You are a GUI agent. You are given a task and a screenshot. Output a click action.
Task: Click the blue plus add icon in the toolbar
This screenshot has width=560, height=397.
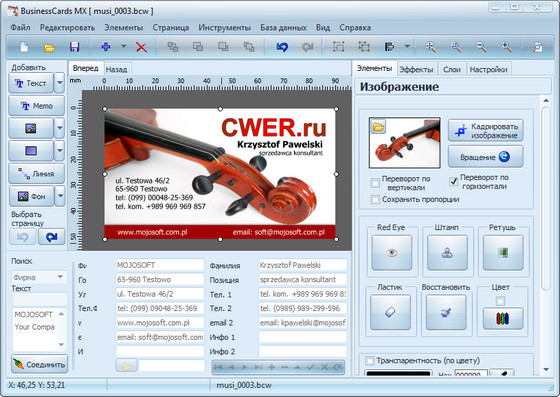(106, 47)
